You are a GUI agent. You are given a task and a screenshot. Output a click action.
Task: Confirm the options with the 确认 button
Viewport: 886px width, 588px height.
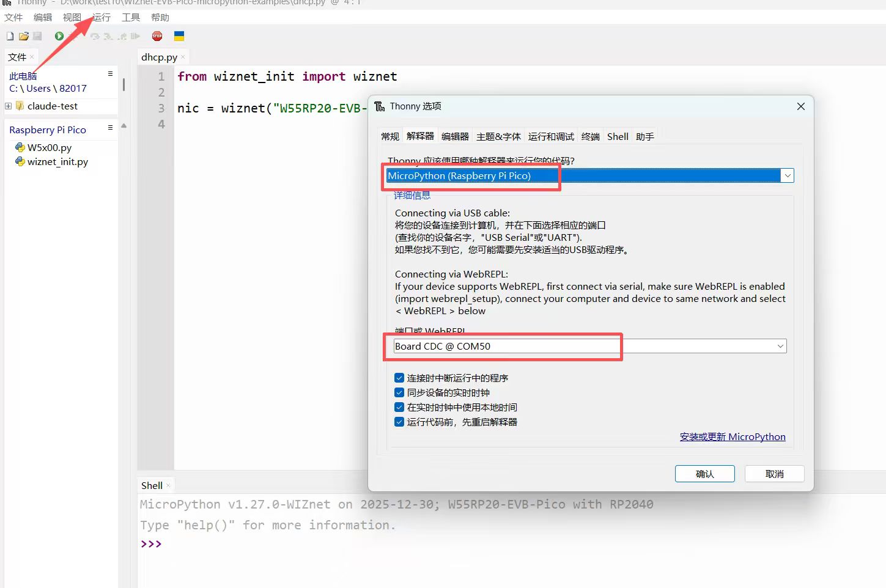705,474
